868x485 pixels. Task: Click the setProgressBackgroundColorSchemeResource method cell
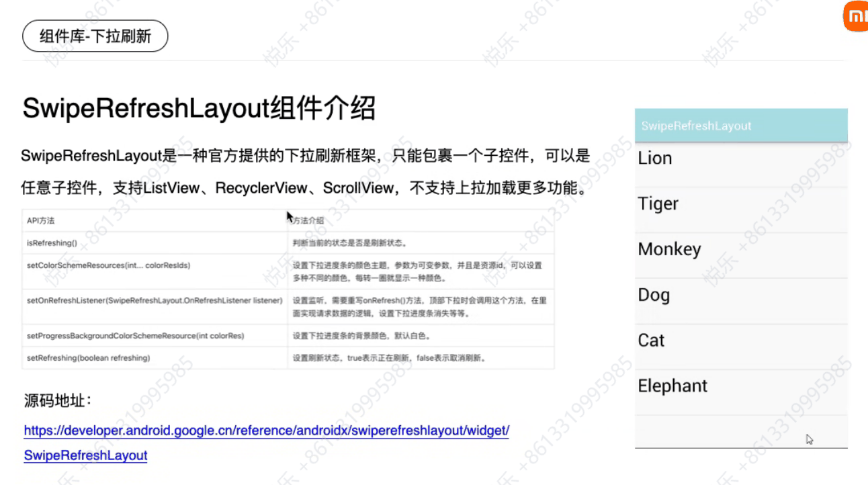click(x=155, y=335)
